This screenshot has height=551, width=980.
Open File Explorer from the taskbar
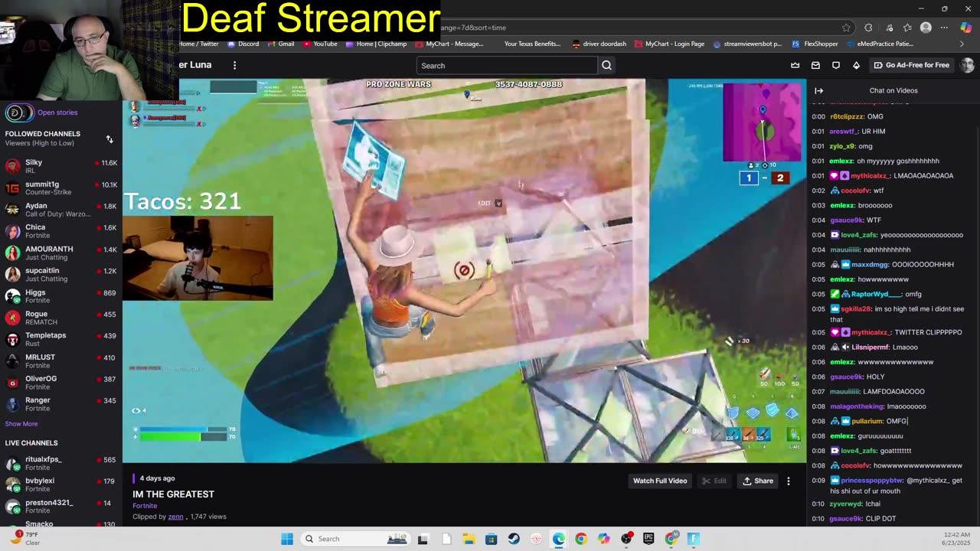point(469,539)
